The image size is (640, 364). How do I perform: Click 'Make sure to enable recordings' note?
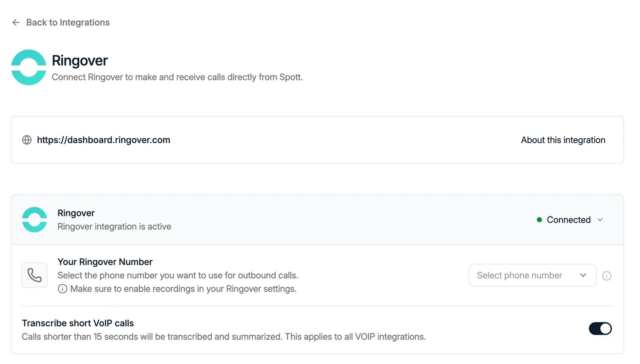pyautogui.click(x=184, y=289)
